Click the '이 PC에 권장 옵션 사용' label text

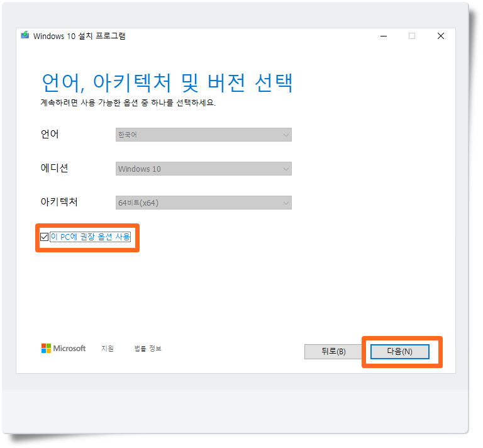(91, 237)
